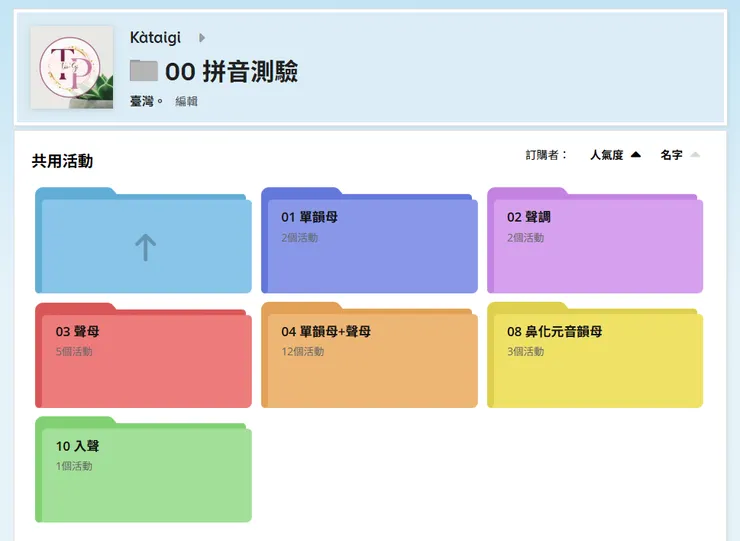Click the 臺灣 location label
This screenshot has height=541, width=740.
coord(145,101)
